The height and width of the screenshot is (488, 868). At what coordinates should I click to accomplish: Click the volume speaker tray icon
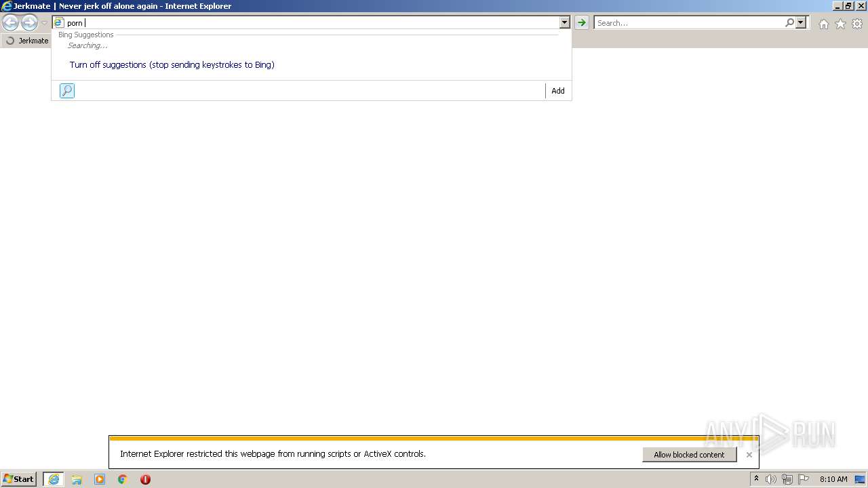click(771, 479)
